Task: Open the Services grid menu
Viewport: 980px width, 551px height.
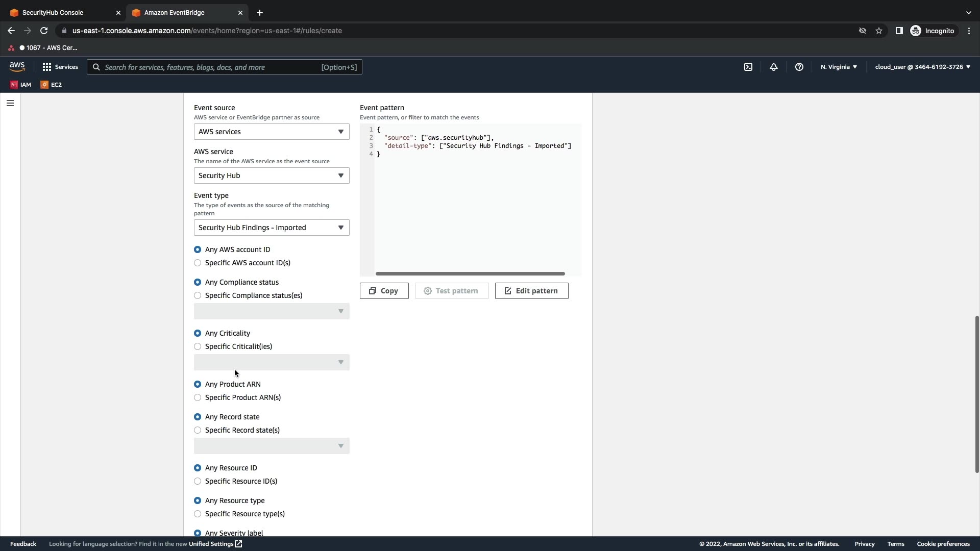Action: click(x=60, y=67)
